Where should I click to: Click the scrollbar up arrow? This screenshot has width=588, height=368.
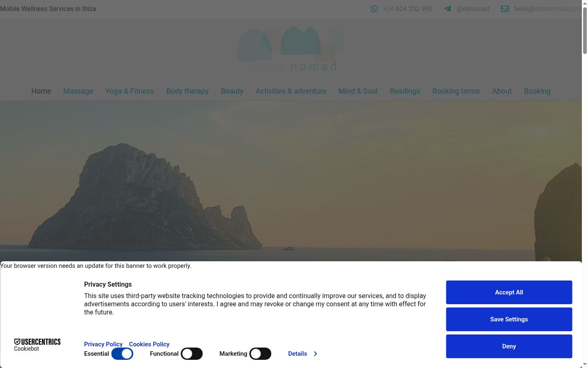(x=585, y=3)
